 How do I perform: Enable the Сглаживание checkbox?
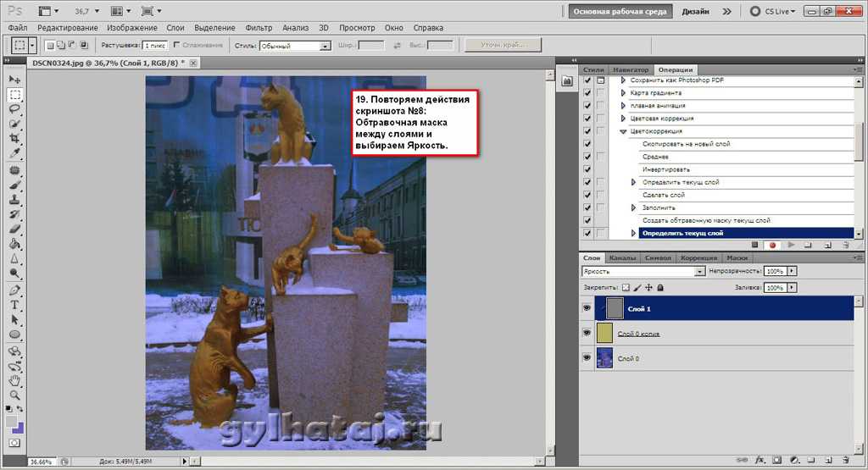point(176,45)
